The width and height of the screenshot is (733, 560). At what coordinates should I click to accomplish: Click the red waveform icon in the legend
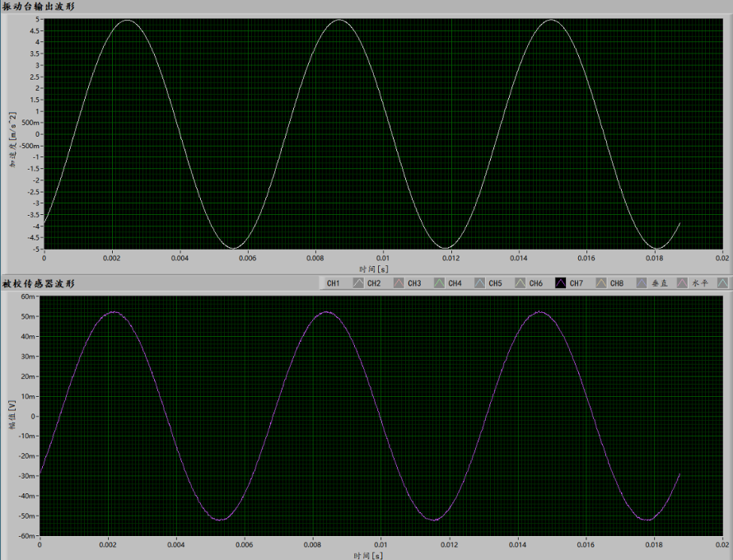[x=399, y=282]
